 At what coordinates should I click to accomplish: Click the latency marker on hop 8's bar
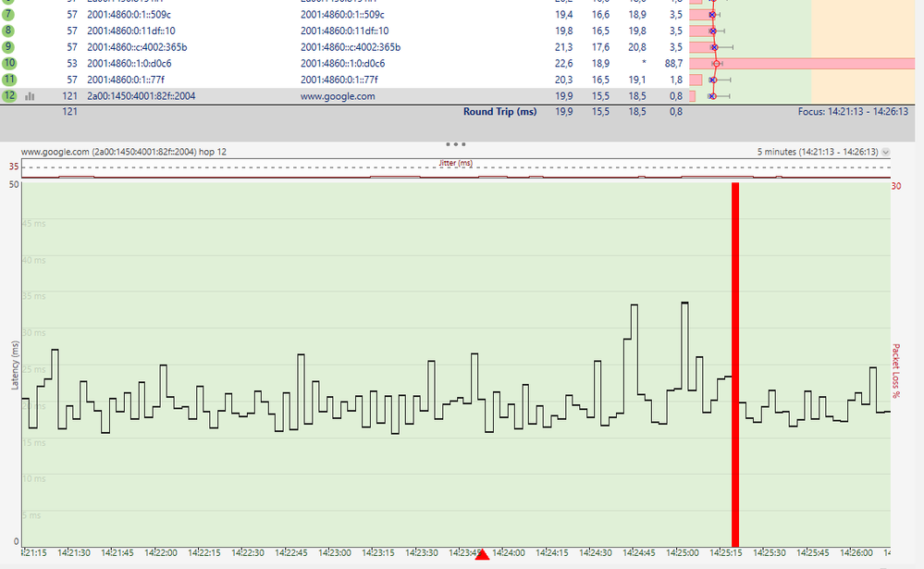[x=712, y=31]
